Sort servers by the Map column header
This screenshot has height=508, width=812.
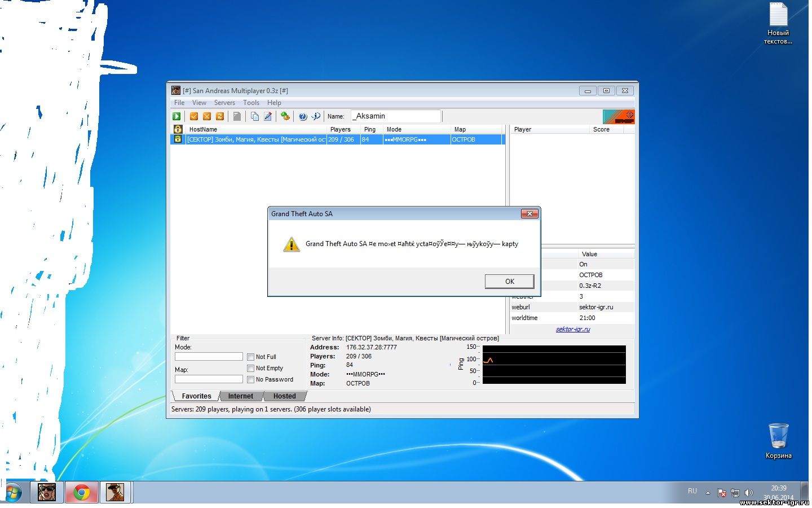pos(478,129)
